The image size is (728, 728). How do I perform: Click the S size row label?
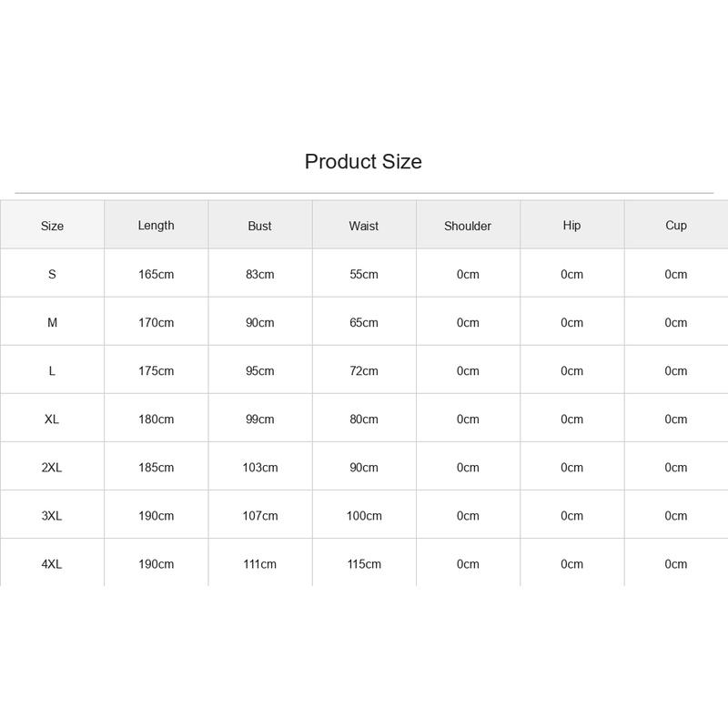click(x=52, y=274)
